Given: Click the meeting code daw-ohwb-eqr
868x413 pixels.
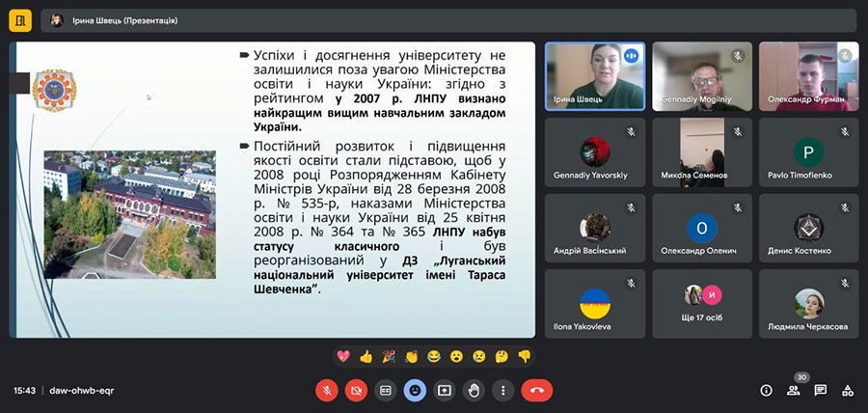Looking at the screenshot, I should pyautogui.click(x=82, y=390).
